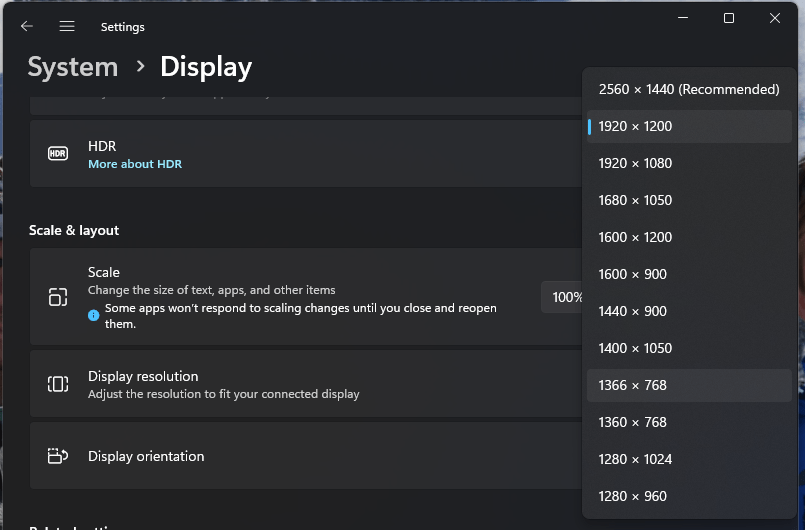
Task: Click the Scale & layout heading
Action: click(x=74, y=230)
